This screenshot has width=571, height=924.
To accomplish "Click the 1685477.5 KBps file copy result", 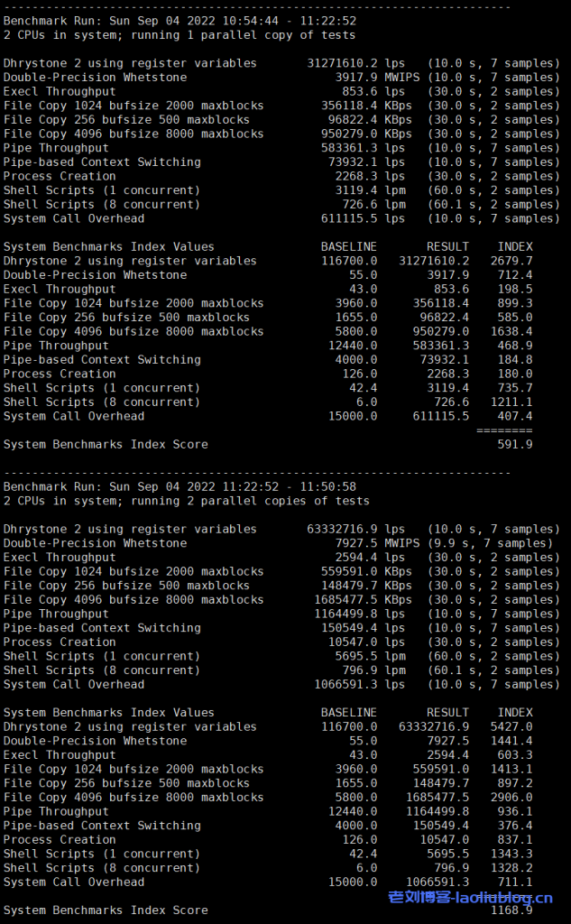I will 354,599.
